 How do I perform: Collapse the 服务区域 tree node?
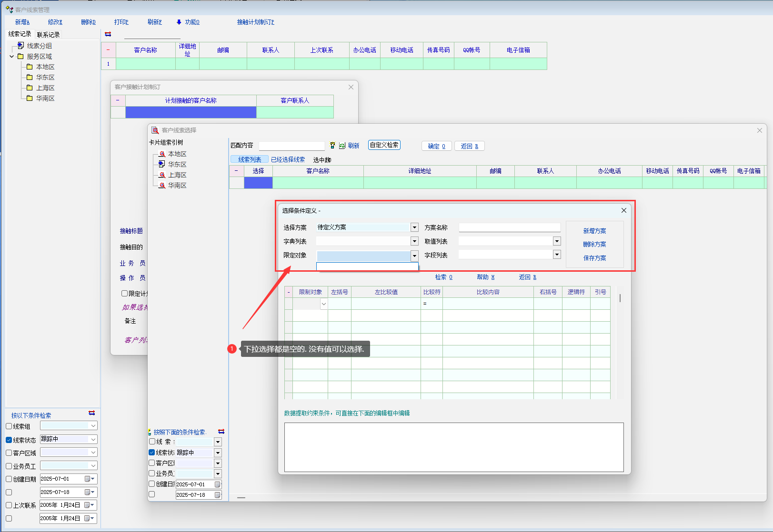point(12,57)
